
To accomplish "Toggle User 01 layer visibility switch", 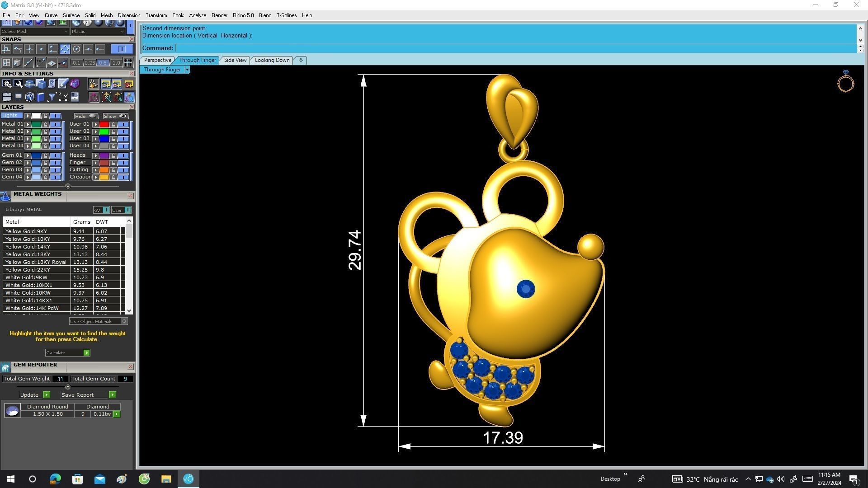I will [x=123, y=124].
